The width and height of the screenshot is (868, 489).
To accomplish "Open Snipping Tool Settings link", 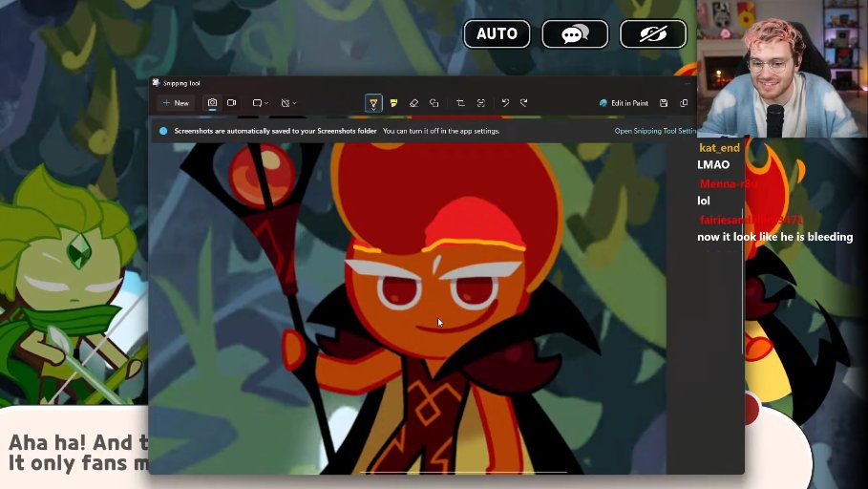I will pos(655,131).
